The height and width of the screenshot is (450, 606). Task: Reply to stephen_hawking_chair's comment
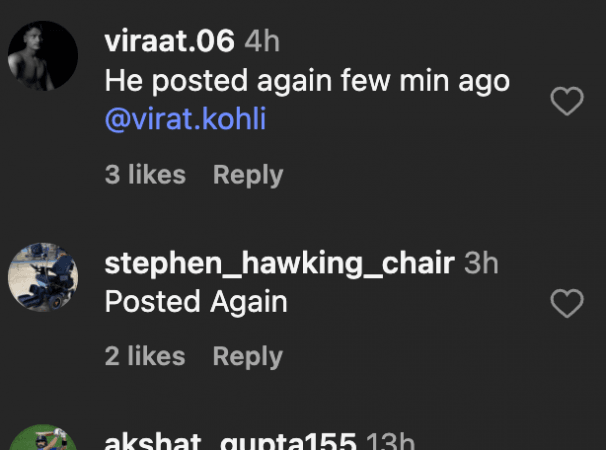[248, 356]
